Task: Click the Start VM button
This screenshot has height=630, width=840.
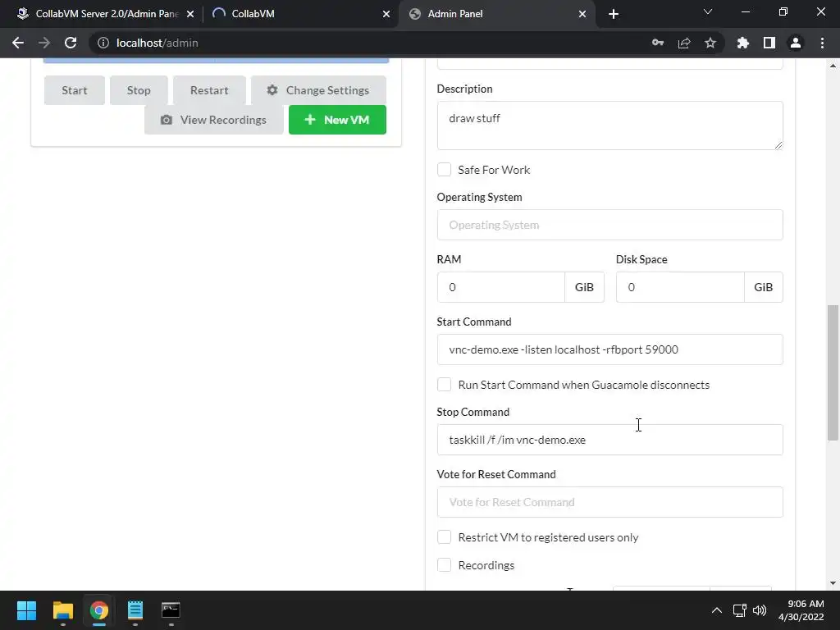Action: pos(75,90)
